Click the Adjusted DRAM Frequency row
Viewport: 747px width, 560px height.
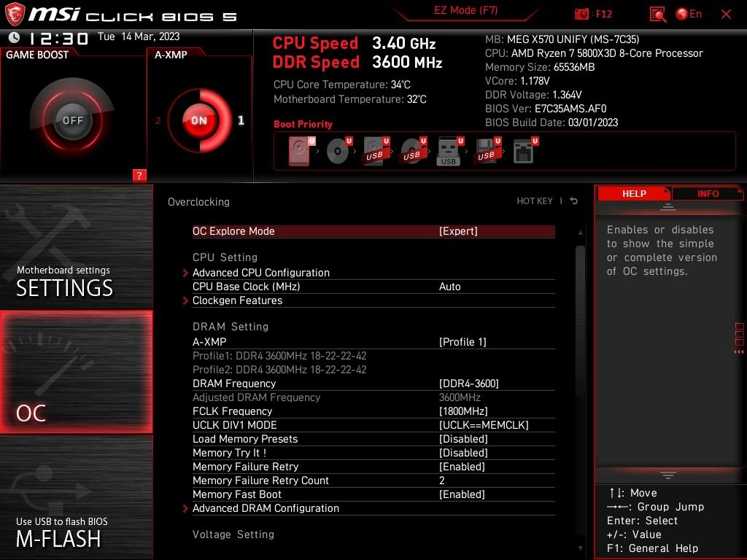[x=373, y=397]
